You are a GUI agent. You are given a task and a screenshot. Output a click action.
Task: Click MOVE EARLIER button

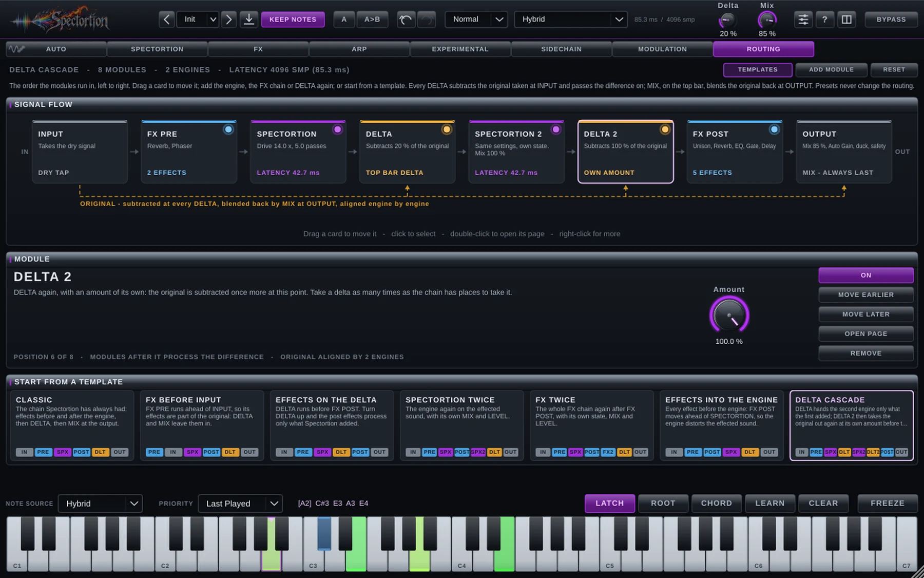click(866, 295)
